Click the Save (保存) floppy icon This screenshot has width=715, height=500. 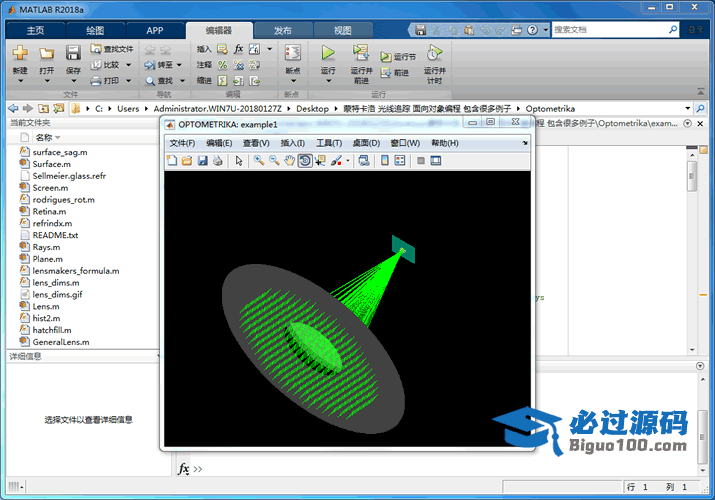[73, 53]
